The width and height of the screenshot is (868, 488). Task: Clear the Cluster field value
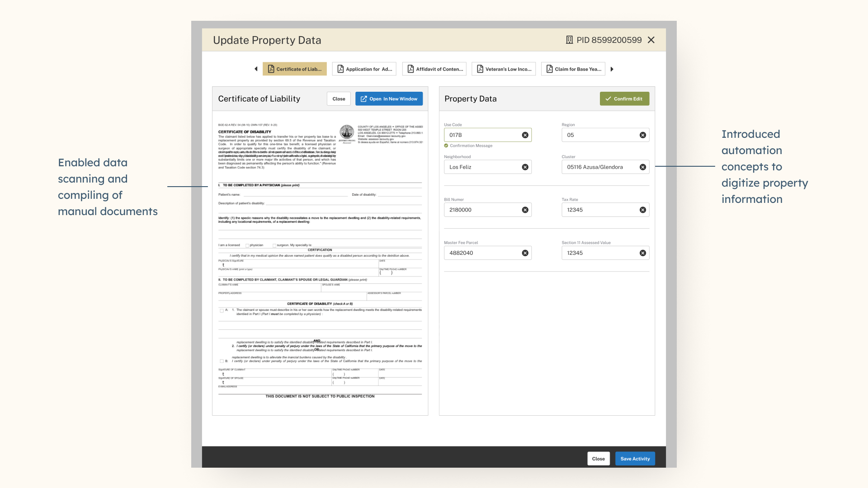click(x=642, y=167)
